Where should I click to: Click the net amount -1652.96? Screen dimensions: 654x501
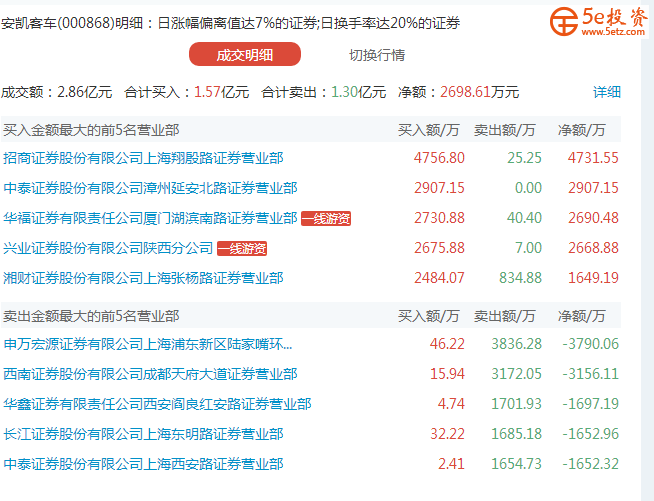[x=590, y=434]
